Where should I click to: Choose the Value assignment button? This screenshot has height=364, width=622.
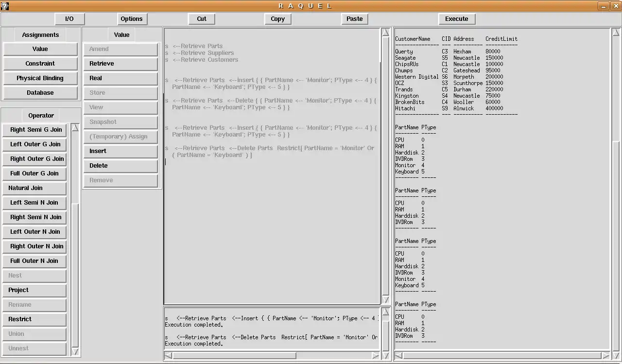40,49
